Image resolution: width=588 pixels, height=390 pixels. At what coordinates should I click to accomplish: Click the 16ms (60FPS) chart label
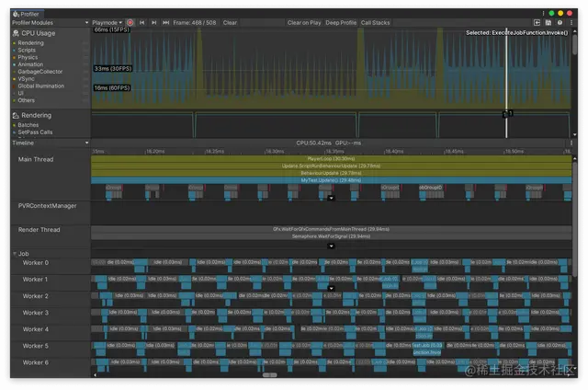(112, 87)
